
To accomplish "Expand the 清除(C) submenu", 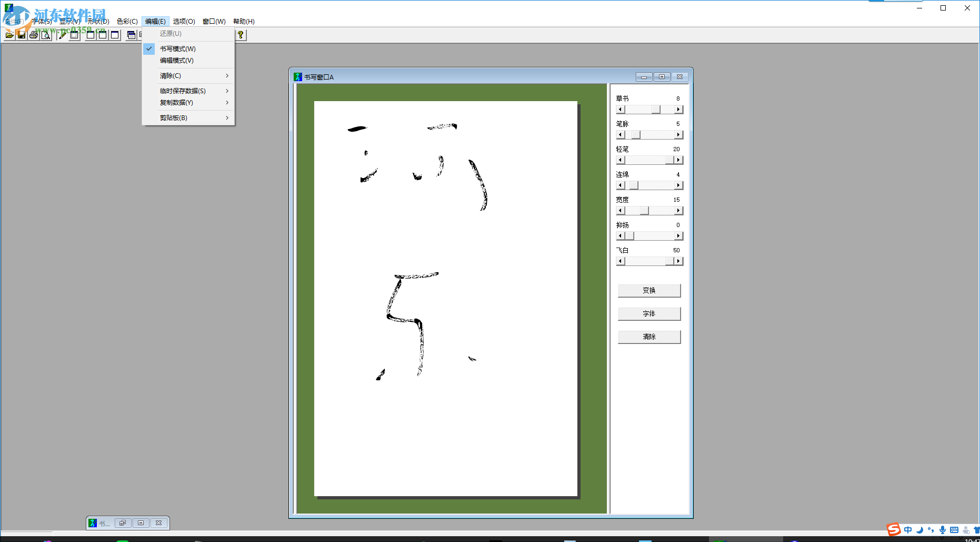I will [188, 76].
